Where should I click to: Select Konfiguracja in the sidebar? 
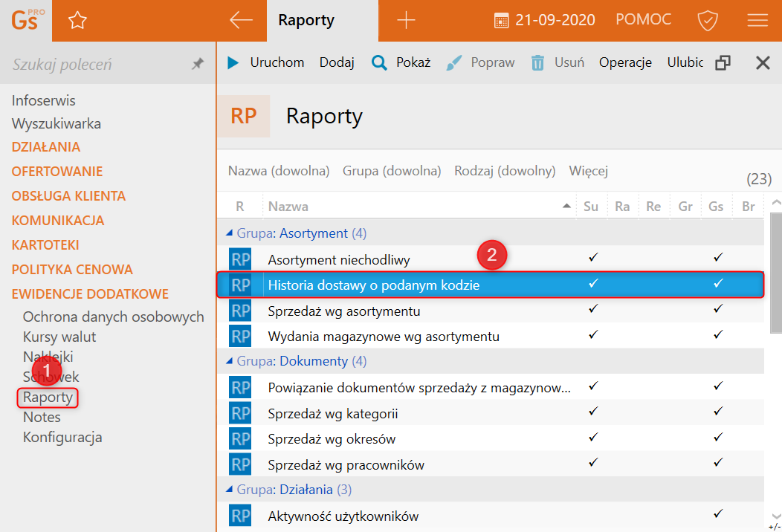[x=62, y=437]
